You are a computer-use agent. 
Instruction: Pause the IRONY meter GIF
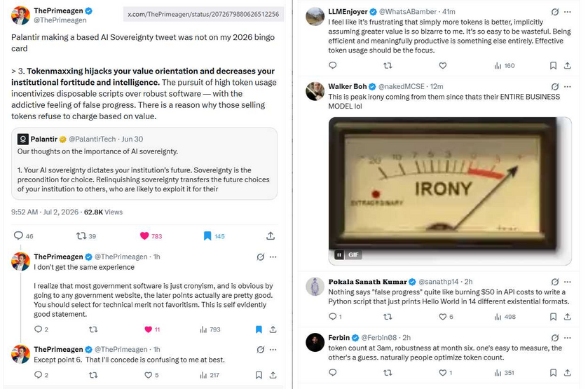339,255
